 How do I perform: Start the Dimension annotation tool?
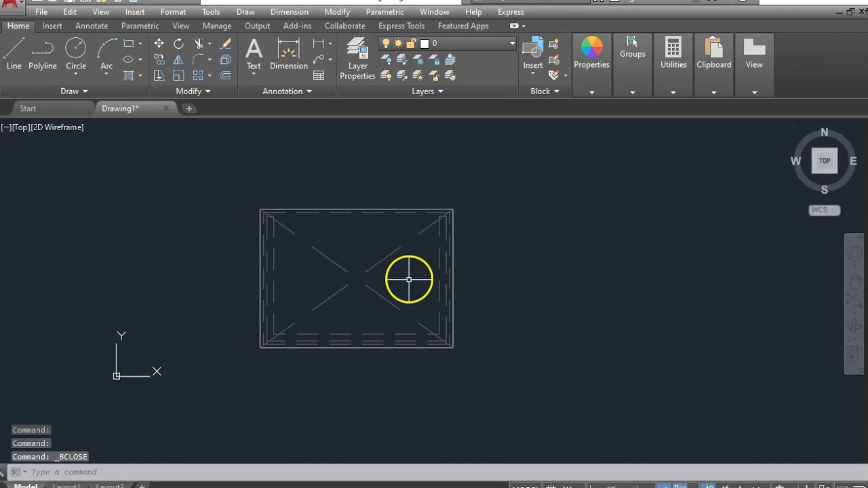click(x=288, y=54)
